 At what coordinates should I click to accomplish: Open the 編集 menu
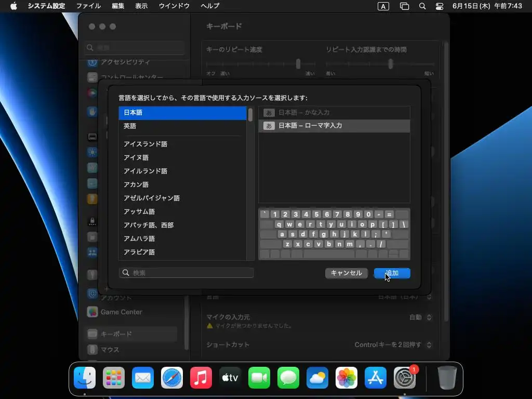click(118, 6)
